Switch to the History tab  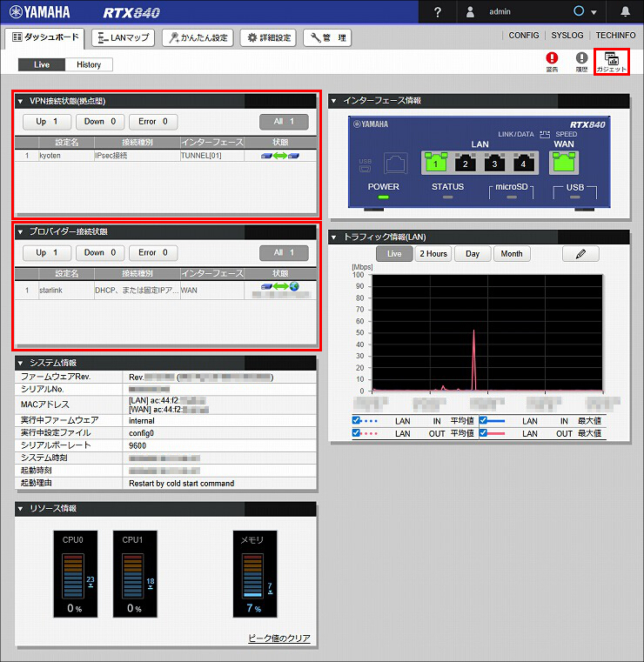tap(89, 64)
